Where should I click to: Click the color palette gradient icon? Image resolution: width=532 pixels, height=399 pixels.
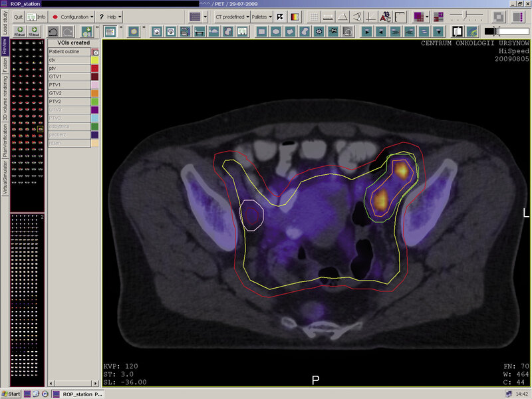(x=295, y=17)
